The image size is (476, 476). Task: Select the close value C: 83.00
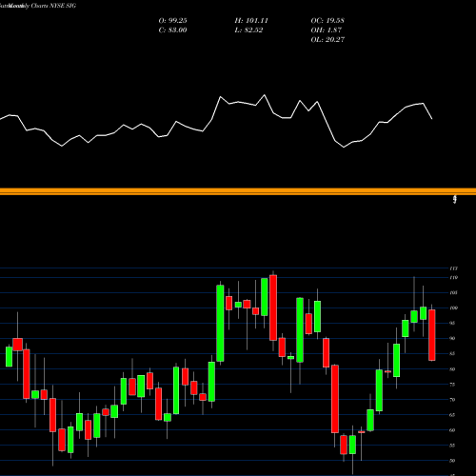click(x=172, y=30)
